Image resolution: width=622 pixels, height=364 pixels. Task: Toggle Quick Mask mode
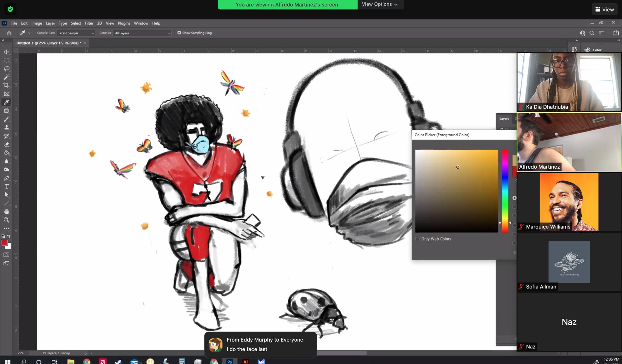pos(6,255)
